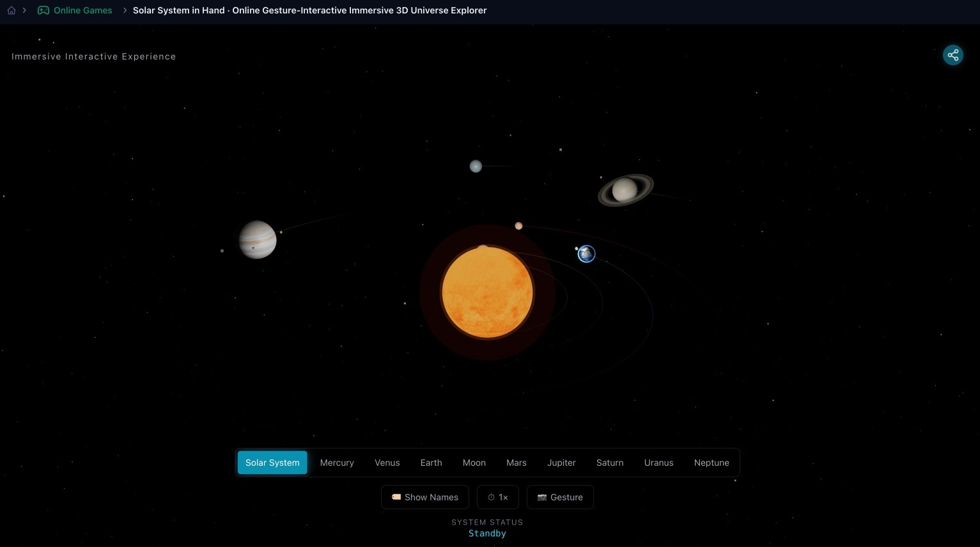Click the Solar System in Hand page title
The image size is (980, 547).
tap(309, 10)
